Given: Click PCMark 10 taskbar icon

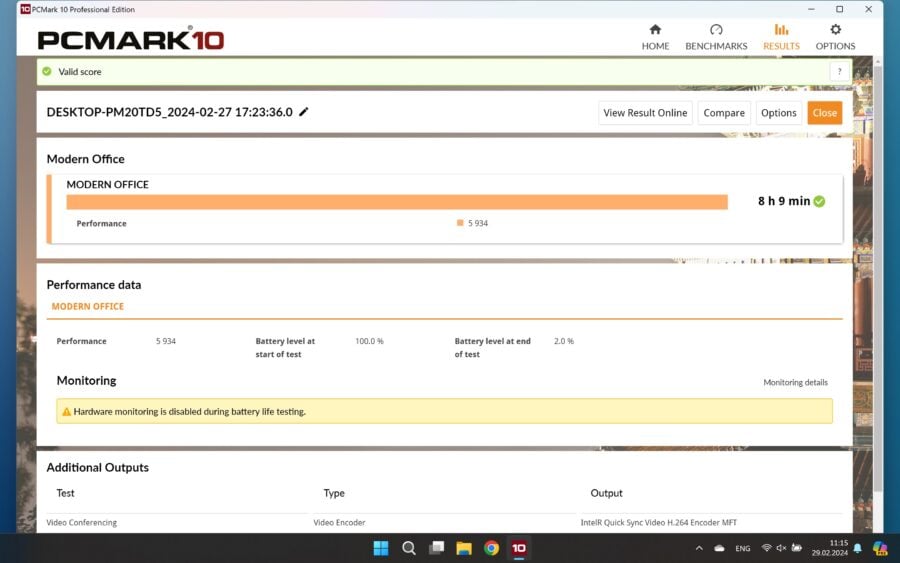Looking at the screenshot, I should (519, 548).
